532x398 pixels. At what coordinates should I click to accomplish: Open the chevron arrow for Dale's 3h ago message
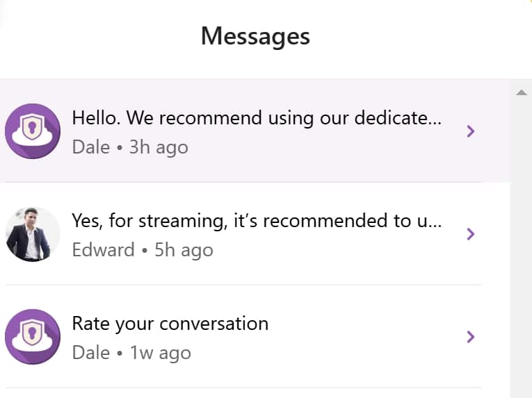pyautogui.click(x=470, y=131)
